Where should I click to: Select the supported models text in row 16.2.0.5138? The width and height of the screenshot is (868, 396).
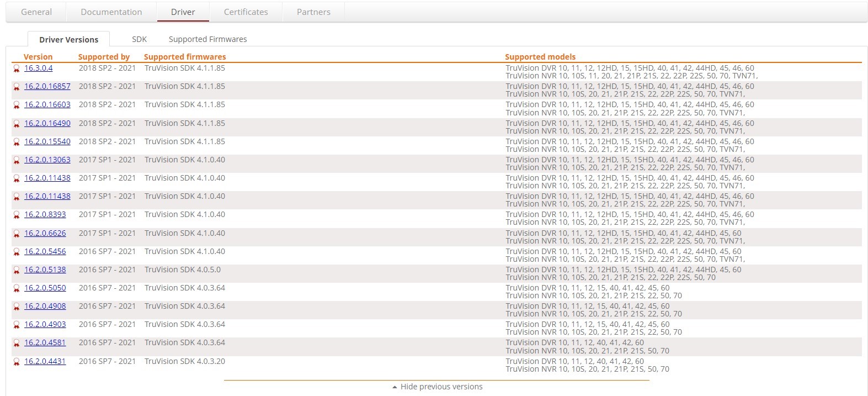[x=624, y=273]
